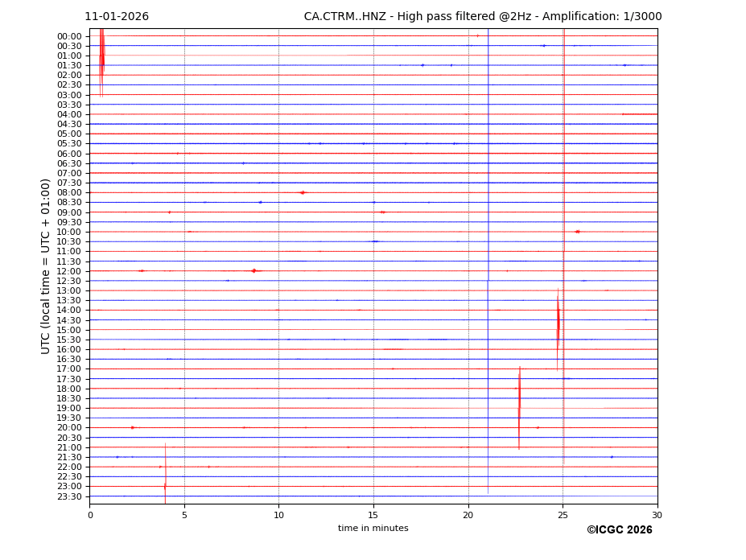The height and width of the screenshot is (560, 746).
Task: Select the ©ICGC 2026 copyright text
Action: [x=619, y=530]
